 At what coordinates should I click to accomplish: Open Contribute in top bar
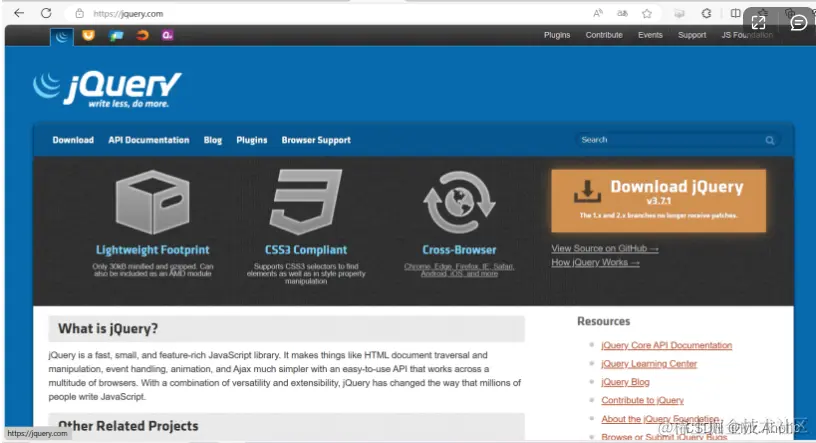tap(604, 35)
